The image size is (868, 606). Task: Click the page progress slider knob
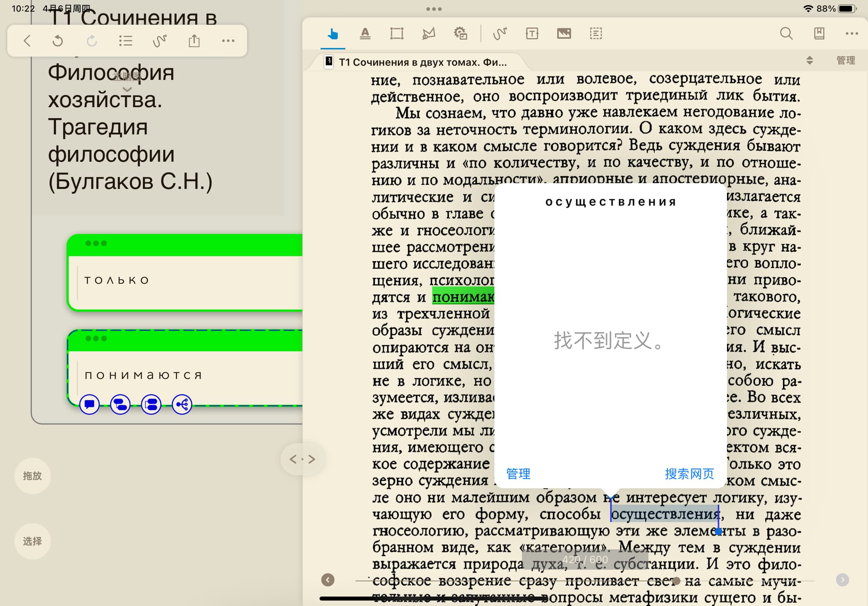tap(676, 581)
